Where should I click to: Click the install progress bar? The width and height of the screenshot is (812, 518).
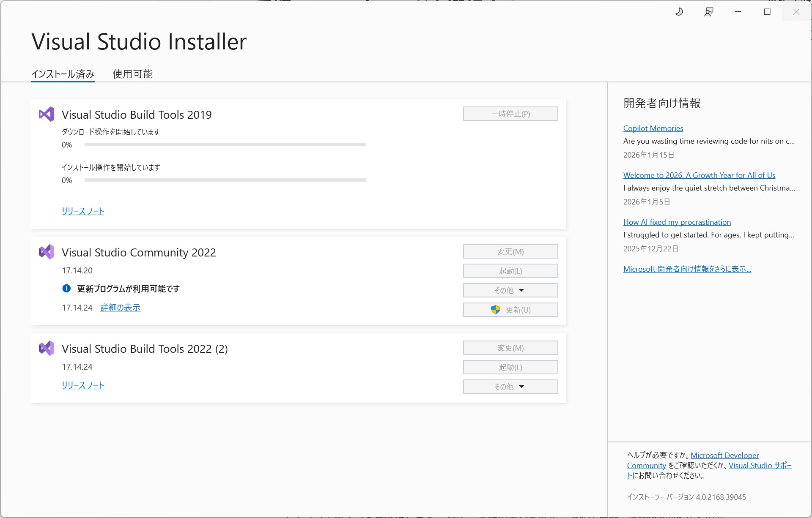(225, 180)
